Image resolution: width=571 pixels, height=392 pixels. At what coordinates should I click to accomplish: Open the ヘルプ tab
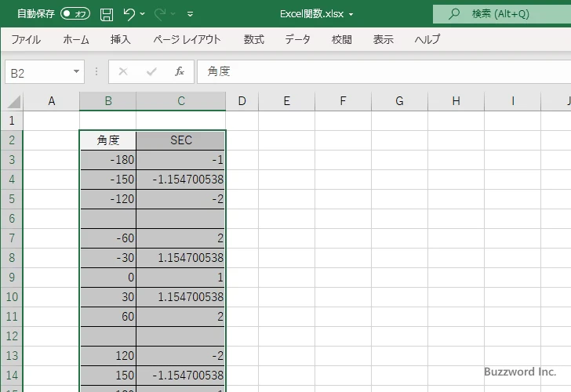coord(427,39)
